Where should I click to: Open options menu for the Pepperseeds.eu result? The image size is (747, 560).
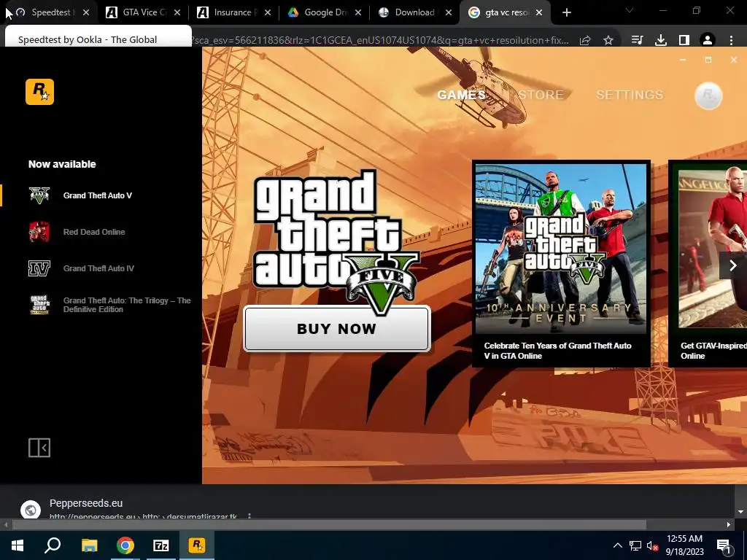(x=249, y=516)
